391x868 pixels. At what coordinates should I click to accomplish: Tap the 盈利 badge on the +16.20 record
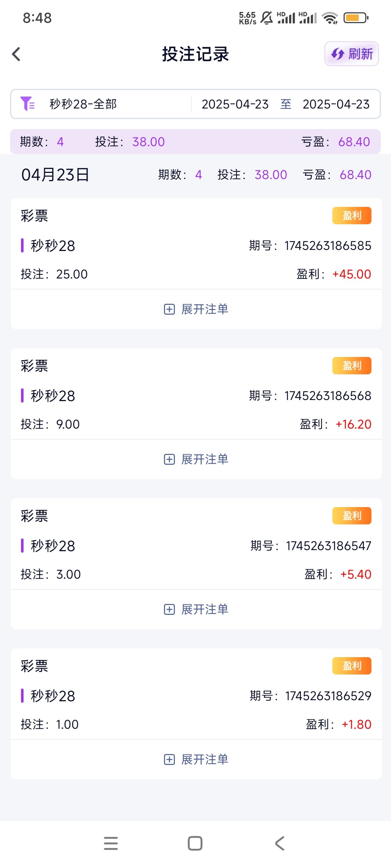click(352, 366)
